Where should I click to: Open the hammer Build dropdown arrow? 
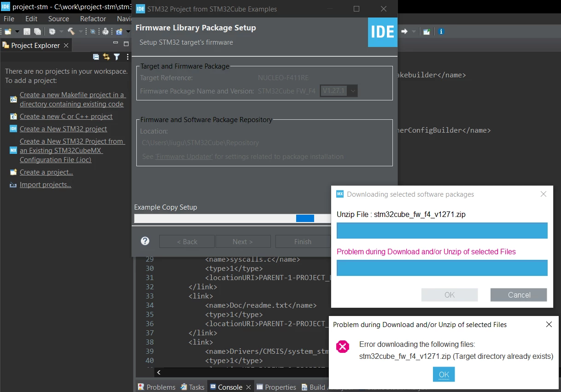tap(81, 31)
